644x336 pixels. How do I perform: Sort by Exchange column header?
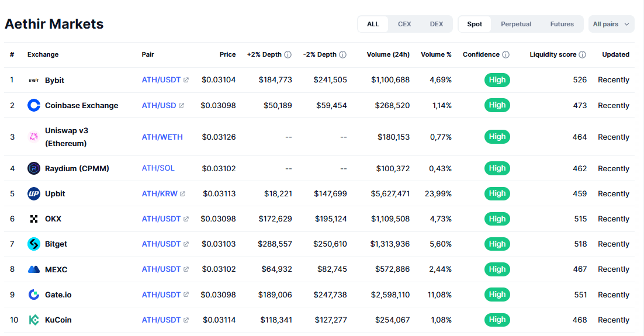(43, 54)
